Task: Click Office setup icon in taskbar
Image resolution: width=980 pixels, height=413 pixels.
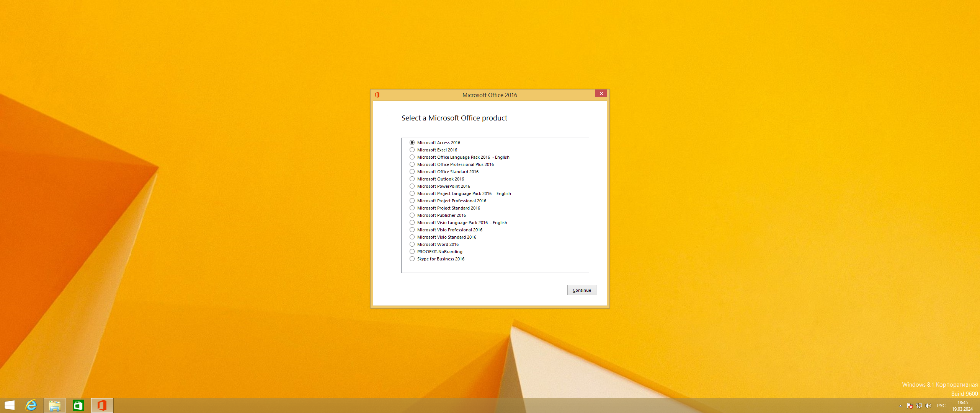Action: (x=102, y=405)
